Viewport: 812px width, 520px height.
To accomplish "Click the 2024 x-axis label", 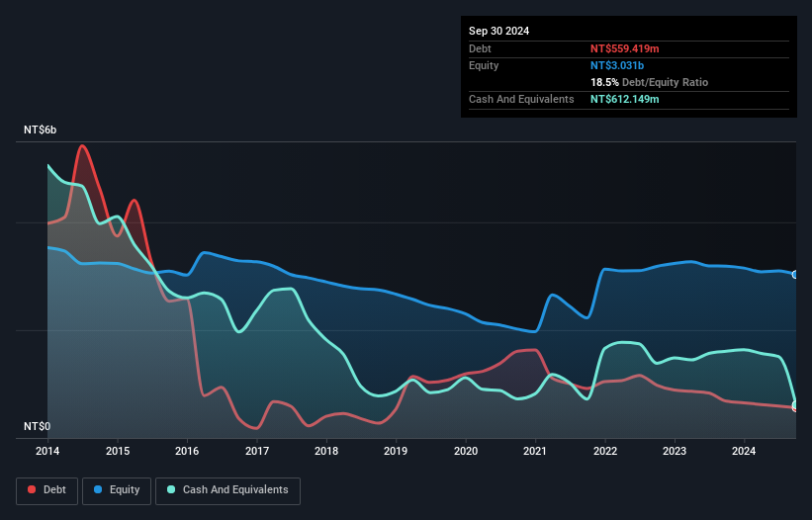I will coord(744,451).
